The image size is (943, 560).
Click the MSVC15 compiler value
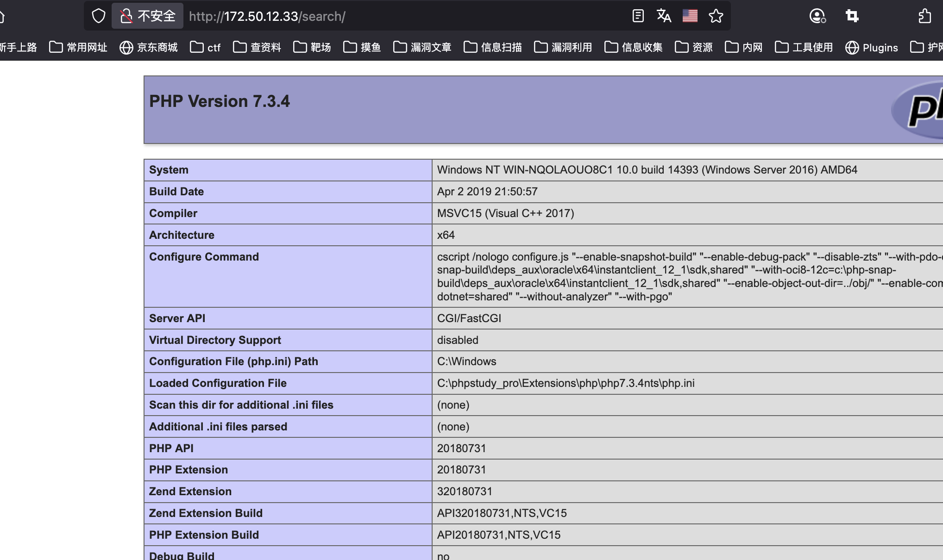tap(506, 213)
